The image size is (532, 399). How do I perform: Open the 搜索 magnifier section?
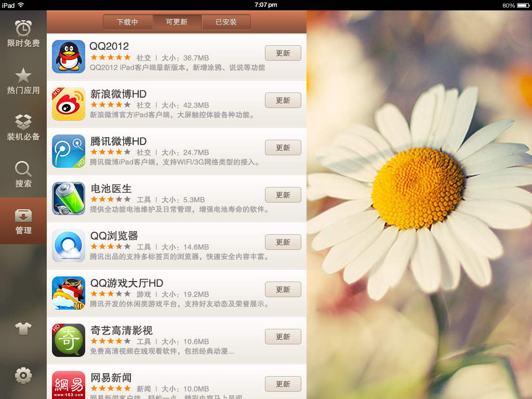(23, 175)
